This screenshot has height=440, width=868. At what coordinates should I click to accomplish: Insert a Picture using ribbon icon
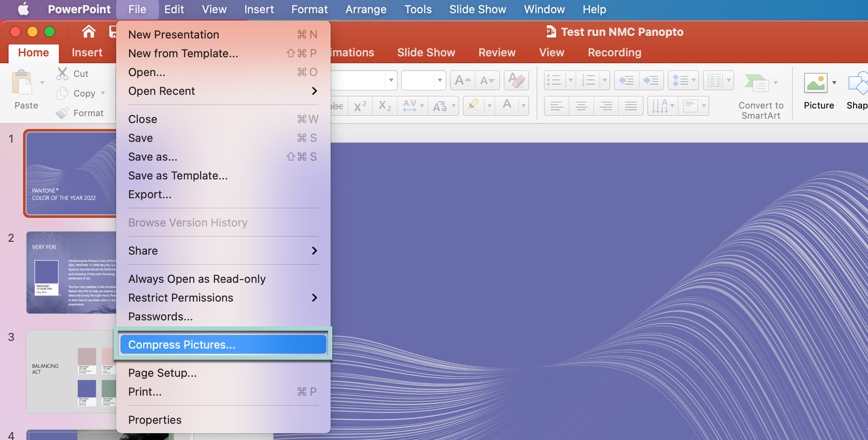pos(816,83)
